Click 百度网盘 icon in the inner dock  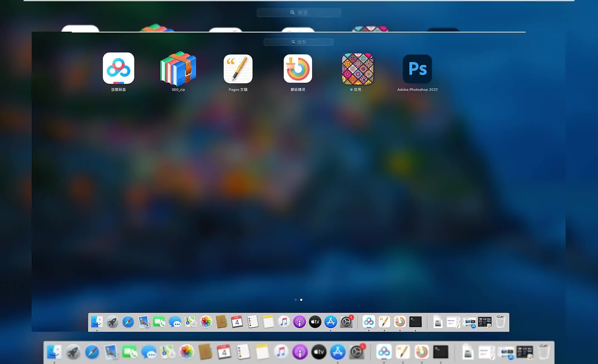point(369,322)
